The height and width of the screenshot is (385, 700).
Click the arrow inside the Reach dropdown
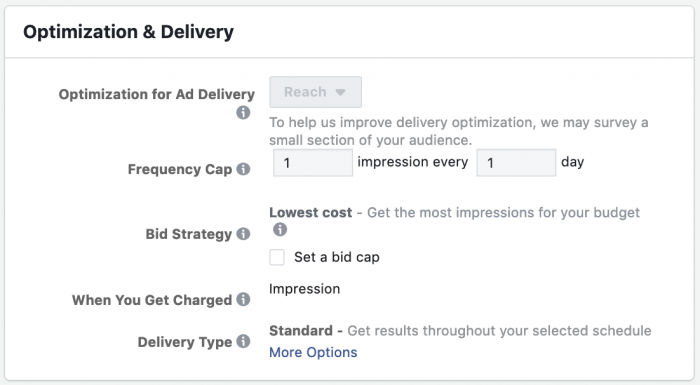pos(341,92)
